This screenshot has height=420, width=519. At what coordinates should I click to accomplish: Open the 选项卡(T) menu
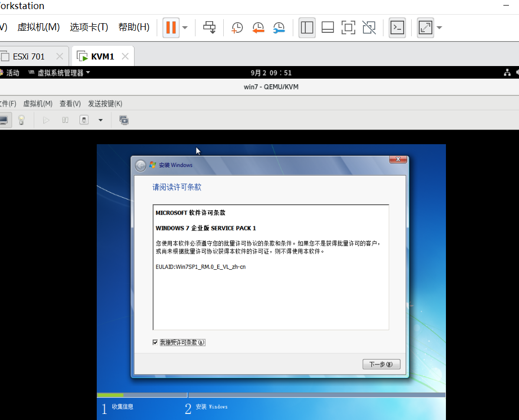point(89,27)
